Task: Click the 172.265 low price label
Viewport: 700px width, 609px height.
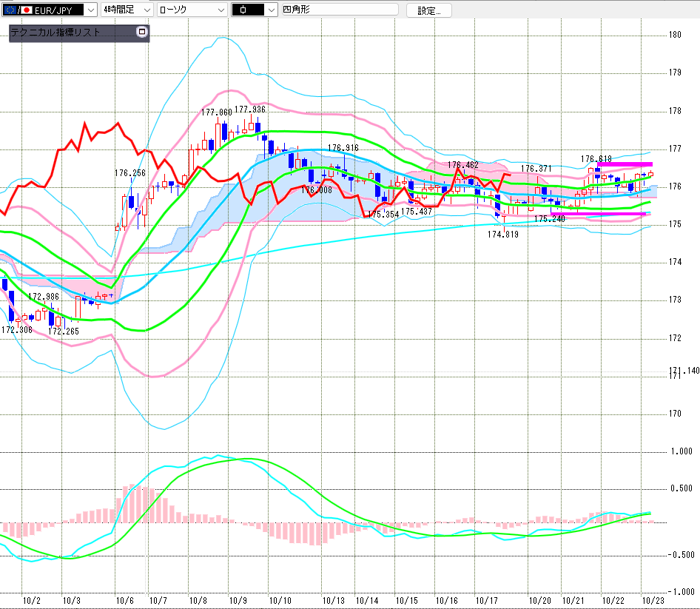Action: (x=64, y=332)
